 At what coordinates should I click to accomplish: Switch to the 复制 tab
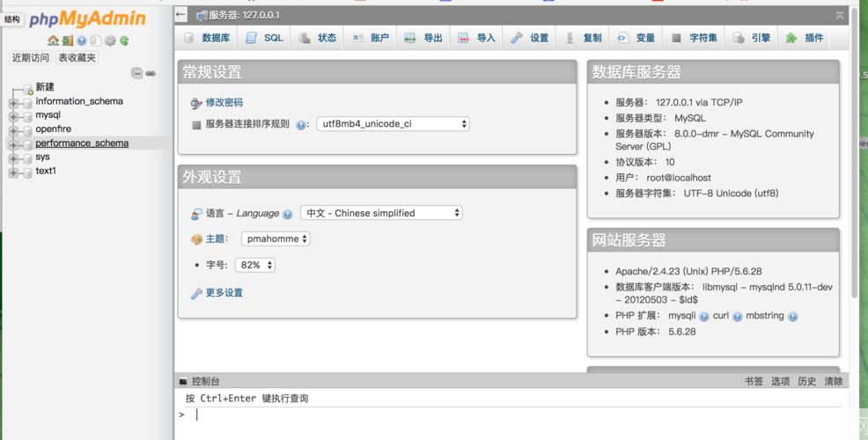[583, 38]
